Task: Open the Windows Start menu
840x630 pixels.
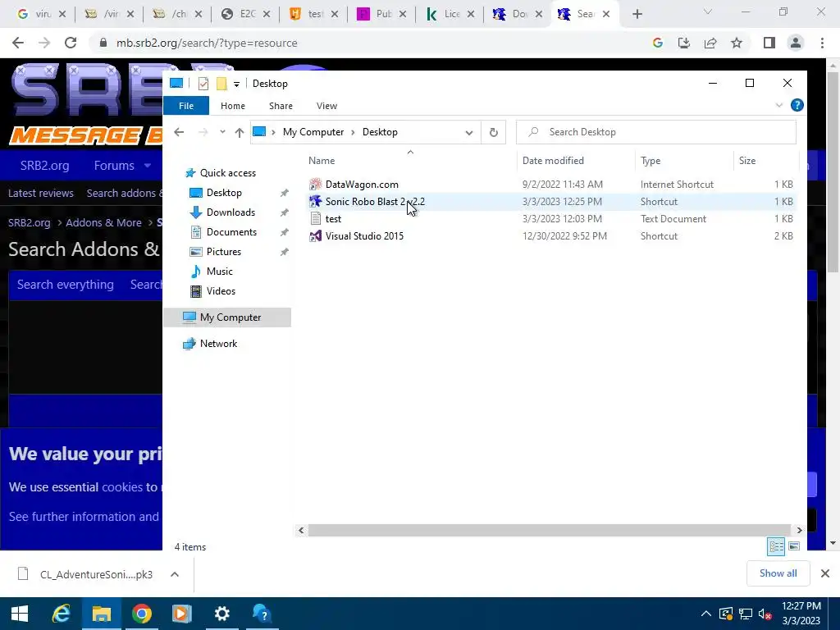Action: click(x=20, y=614)
